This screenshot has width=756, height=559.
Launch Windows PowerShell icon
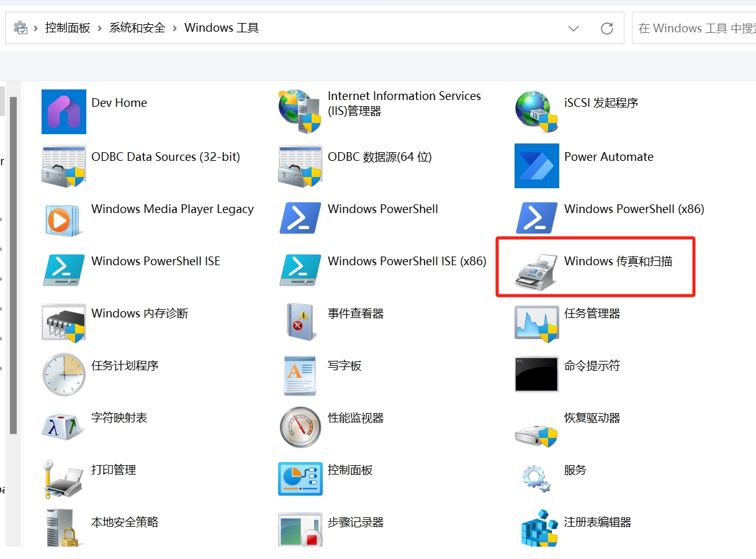tap(300, 217)
